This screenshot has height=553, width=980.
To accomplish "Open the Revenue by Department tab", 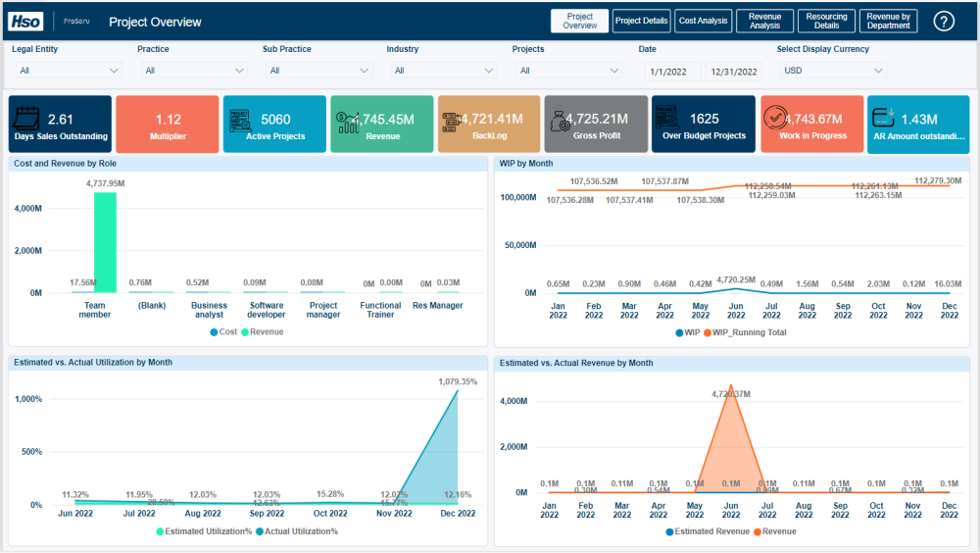I will 888,22.
